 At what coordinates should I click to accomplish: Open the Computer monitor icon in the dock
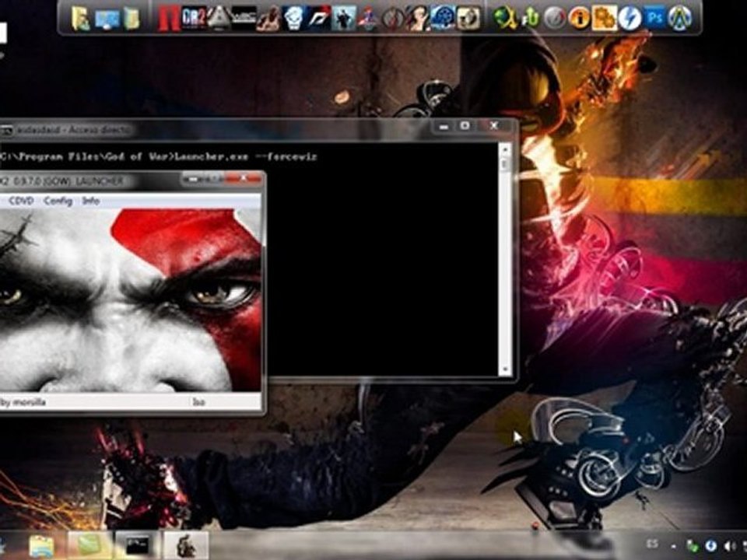coord(107,19)
